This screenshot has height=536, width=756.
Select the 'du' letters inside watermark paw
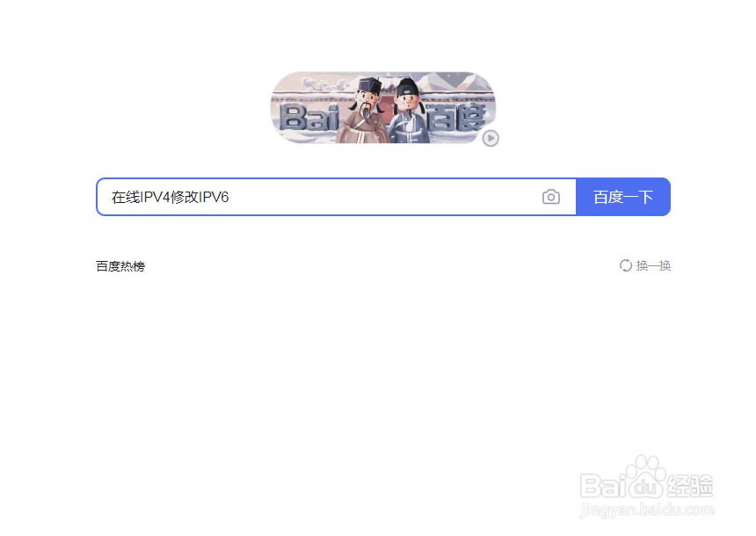tap(645, 488)
